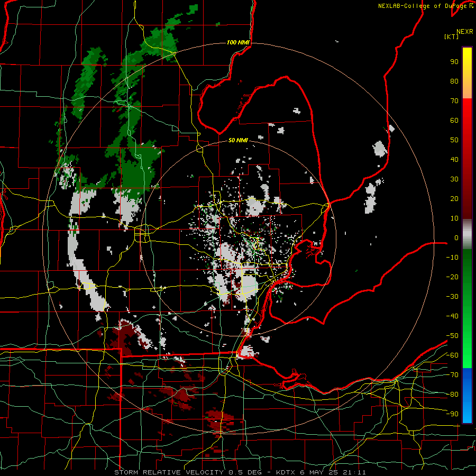Click the -50 scale label

[x=452, y=336]
